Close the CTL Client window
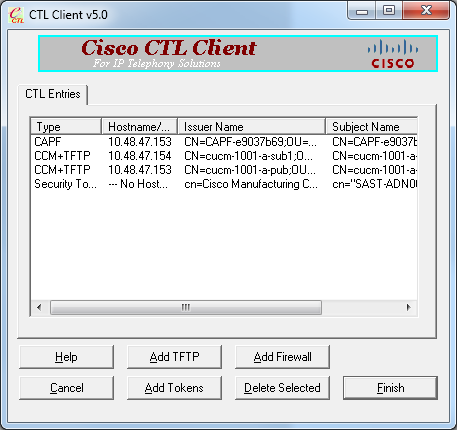 pos(426,11)
